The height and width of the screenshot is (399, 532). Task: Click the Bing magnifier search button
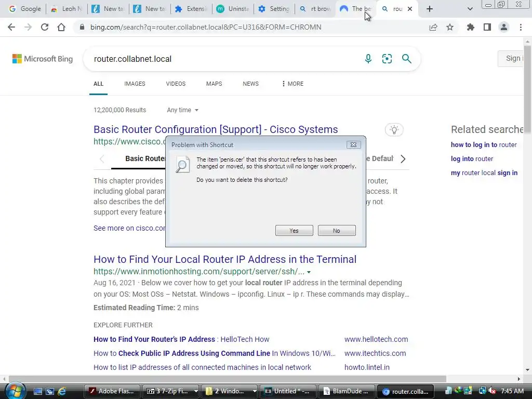pyautogui.click(x=406, y=59)
